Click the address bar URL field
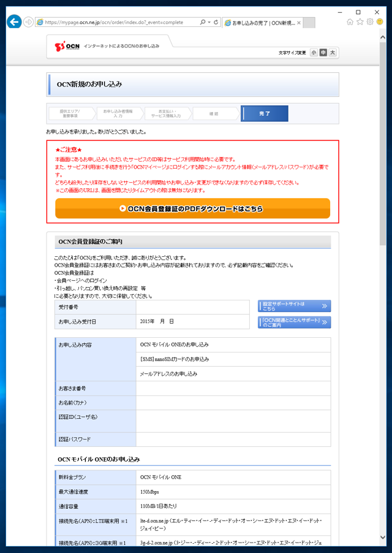392x553 pixels. pos(120,22)
